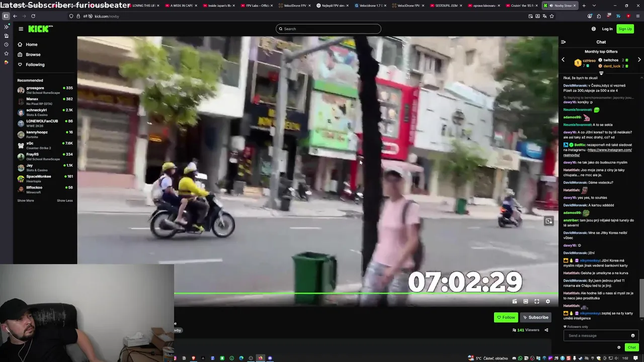644x362 pixels.
Task: Click the Sign Up button
Action: [x=625, y=29]
